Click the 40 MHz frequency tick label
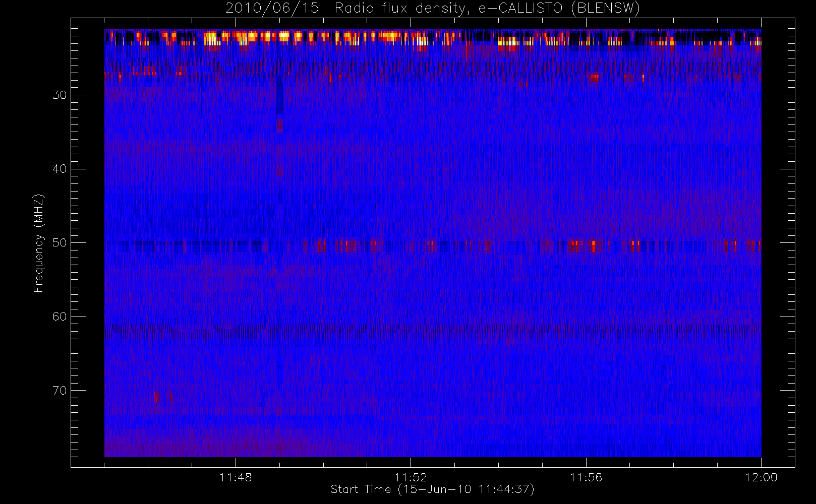This screenshot has width=816, height=504. click(60, 169)
